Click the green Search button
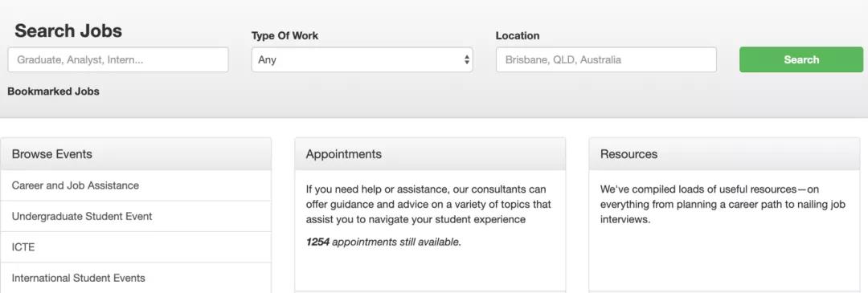Image resolution: width=868 pixels, height=293 pixels. (801, 59)
